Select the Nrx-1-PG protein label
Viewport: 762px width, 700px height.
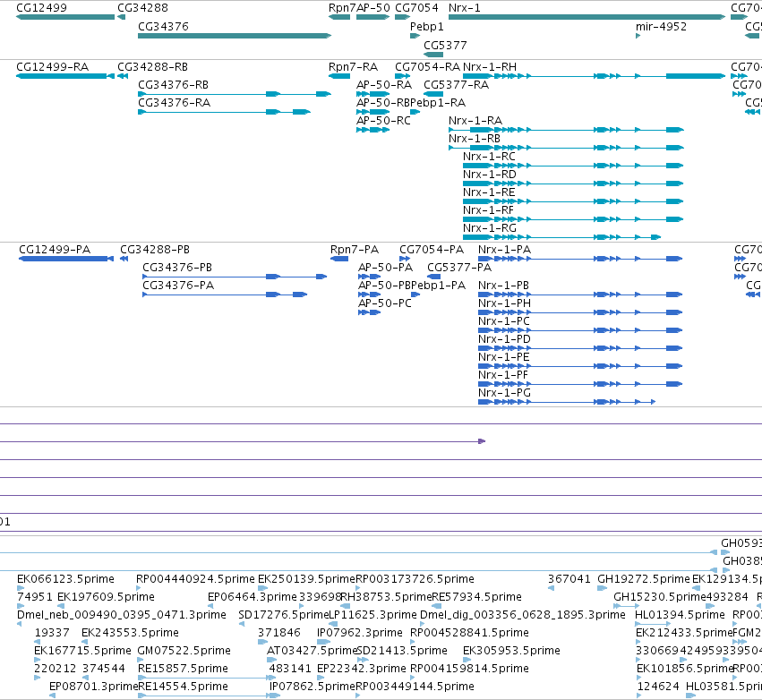coord(504,393)
